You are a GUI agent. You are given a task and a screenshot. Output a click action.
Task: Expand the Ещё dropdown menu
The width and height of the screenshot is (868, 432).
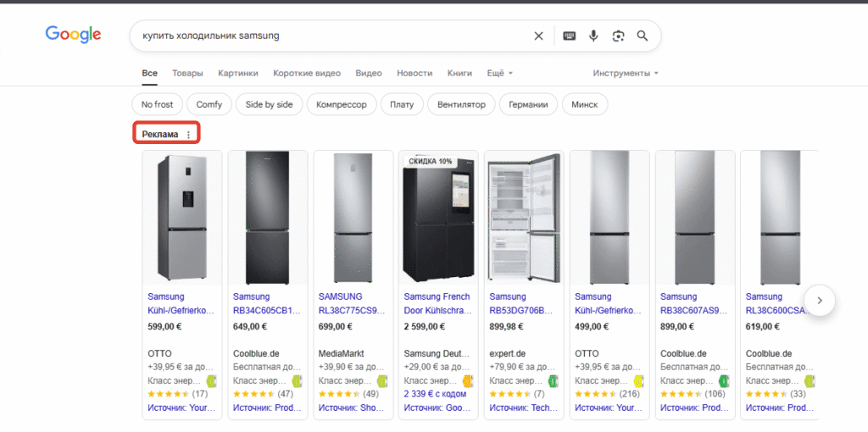[x=500, y=73]
